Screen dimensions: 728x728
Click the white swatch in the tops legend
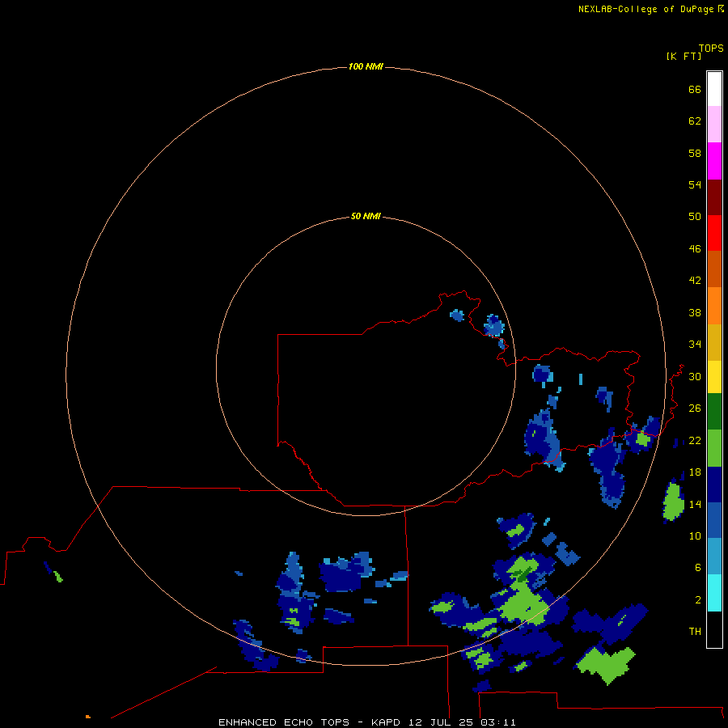tap(714, 89)
